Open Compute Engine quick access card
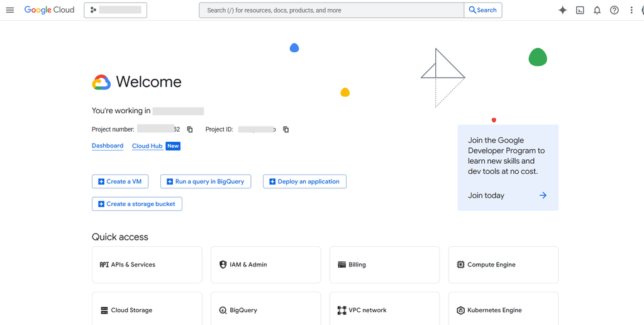The image size is (644, 325). [504, 265]
